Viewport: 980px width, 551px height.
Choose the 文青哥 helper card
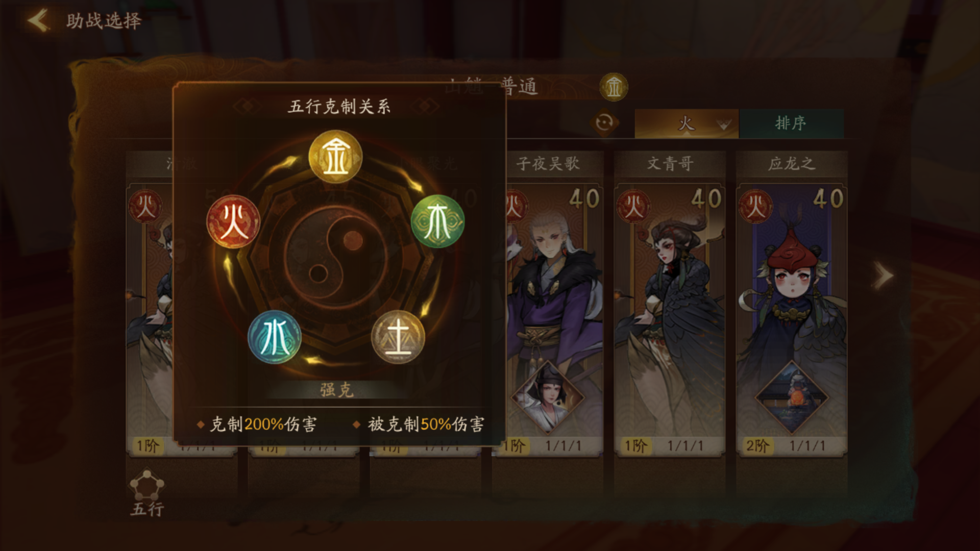pyautogui.click(x=670, y=304)
